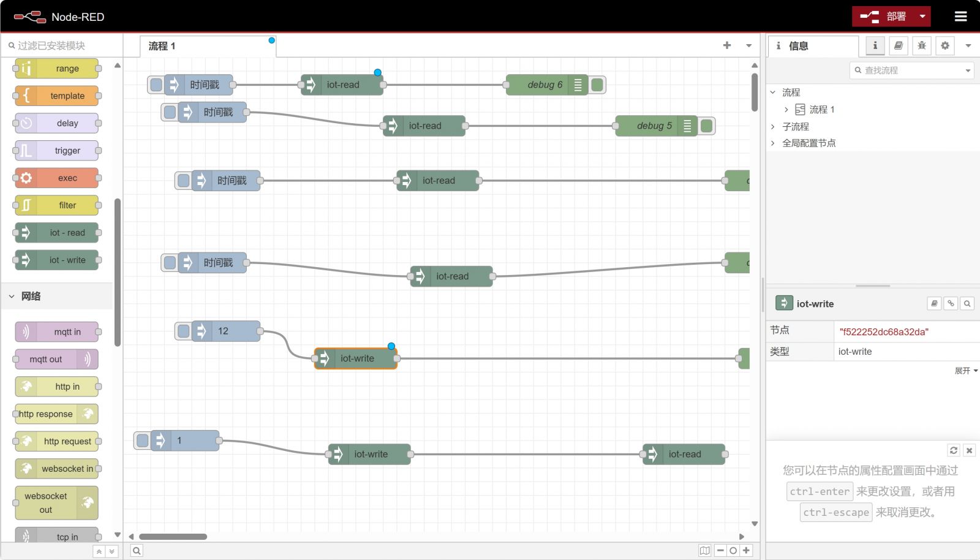Search for iot-write node in workspace
The height and width of the screenshot is (560, 980).
[967, 303]
